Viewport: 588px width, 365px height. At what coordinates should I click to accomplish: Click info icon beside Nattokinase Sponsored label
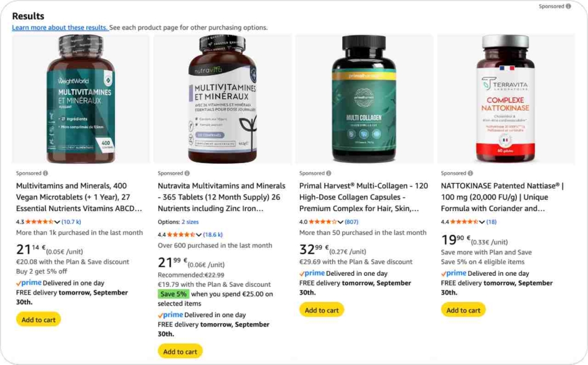[x=470, y=173]
